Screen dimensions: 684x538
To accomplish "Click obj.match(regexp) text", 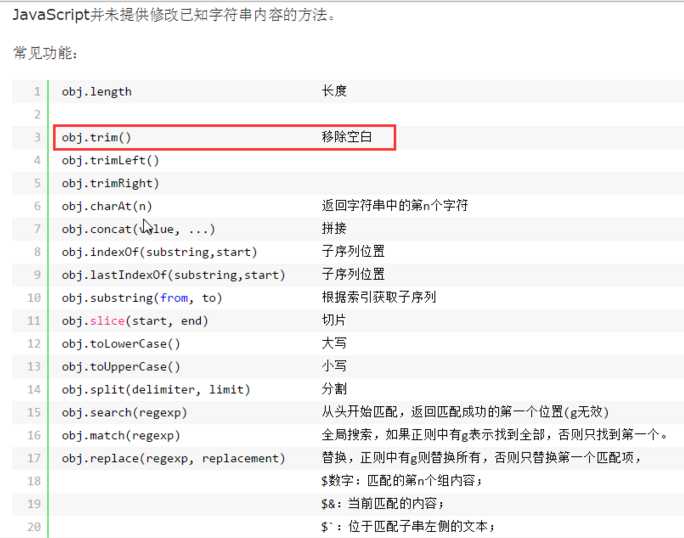I will pos(121,435).
